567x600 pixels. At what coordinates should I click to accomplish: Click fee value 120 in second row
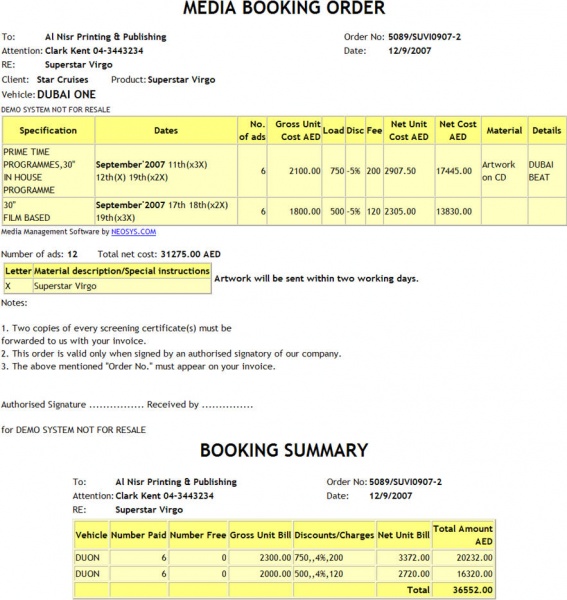point(374,211)
